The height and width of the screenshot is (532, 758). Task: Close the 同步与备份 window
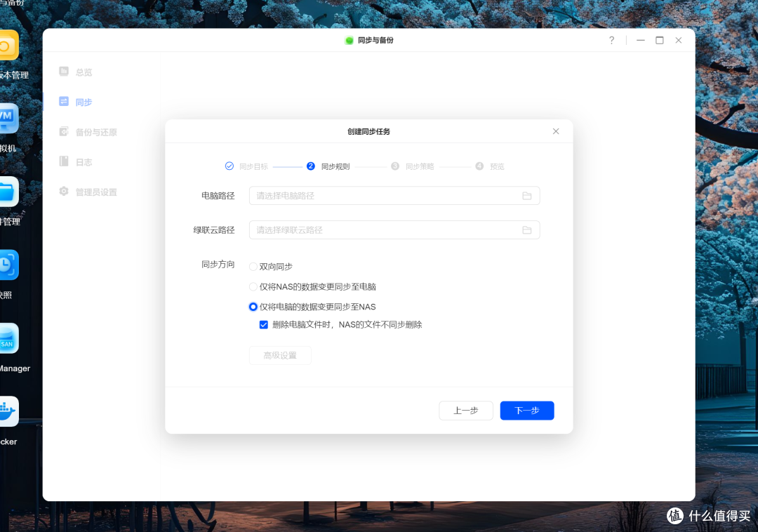[x=678, y=40]
